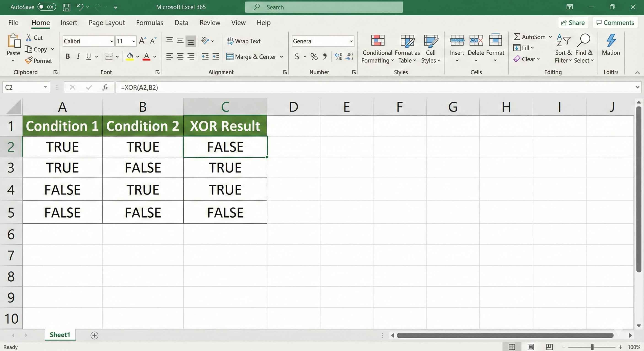The image size is (644, 351).
Task: Toggle center alignment on selected cell
Action: click(x=180, y=56)
